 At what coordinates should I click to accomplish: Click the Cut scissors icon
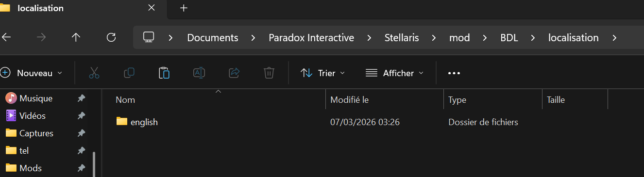(94, 73)
